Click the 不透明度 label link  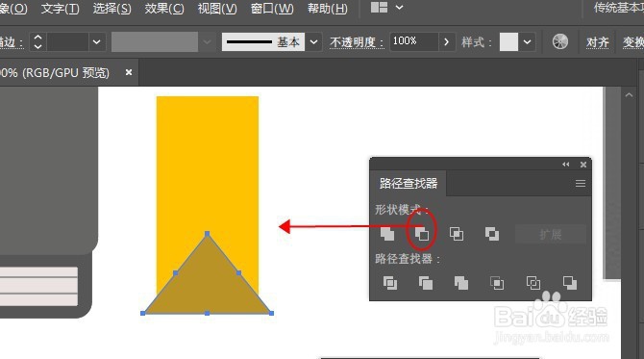coord(357,42)
